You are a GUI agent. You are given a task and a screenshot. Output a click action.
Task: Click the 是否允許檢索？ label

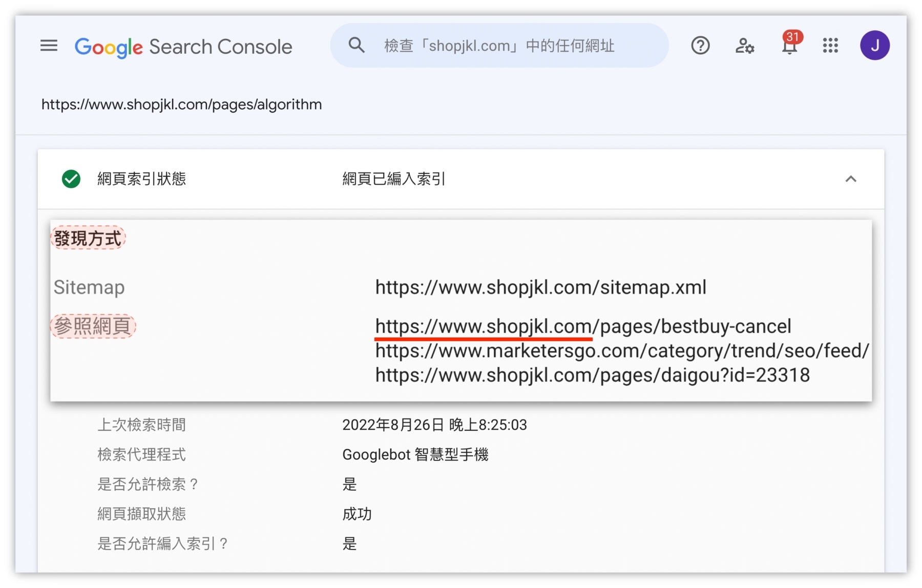[x=148, y=484]
